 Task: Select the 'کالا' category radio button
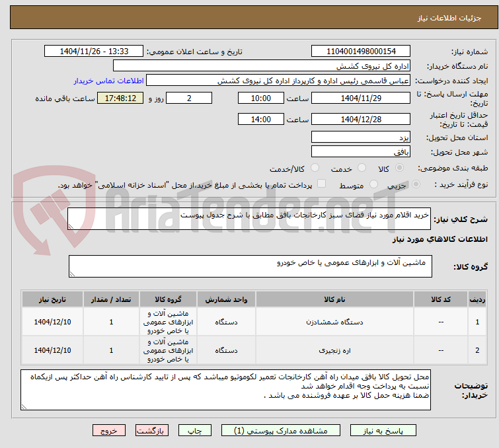point(399,168)
